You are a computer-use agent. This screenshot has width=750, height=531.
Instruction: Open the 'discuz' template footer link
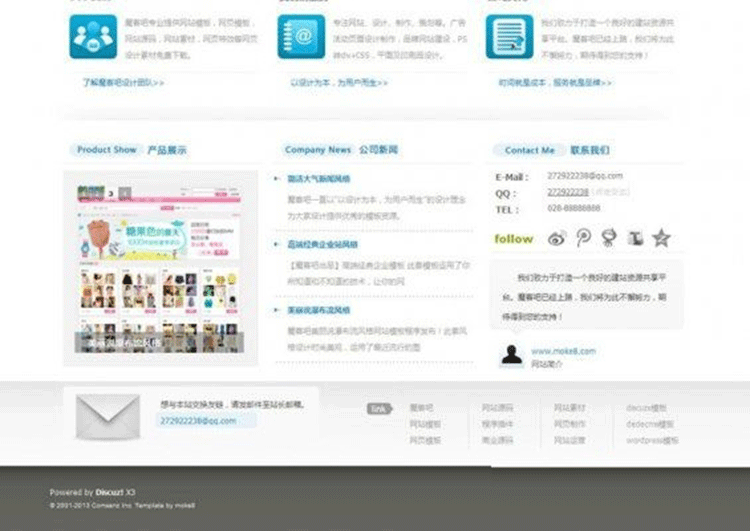(x=646, y=408)
